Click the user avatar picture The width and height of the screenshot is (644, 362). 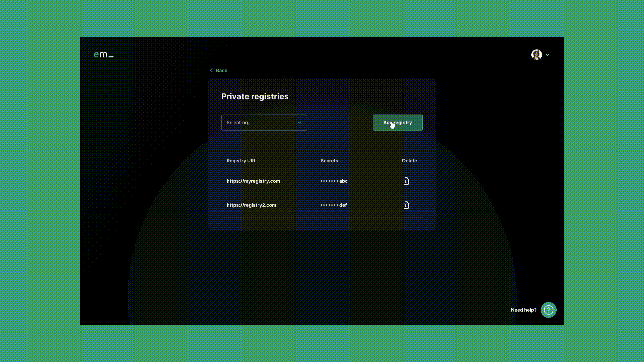click(x=536, y=55)
